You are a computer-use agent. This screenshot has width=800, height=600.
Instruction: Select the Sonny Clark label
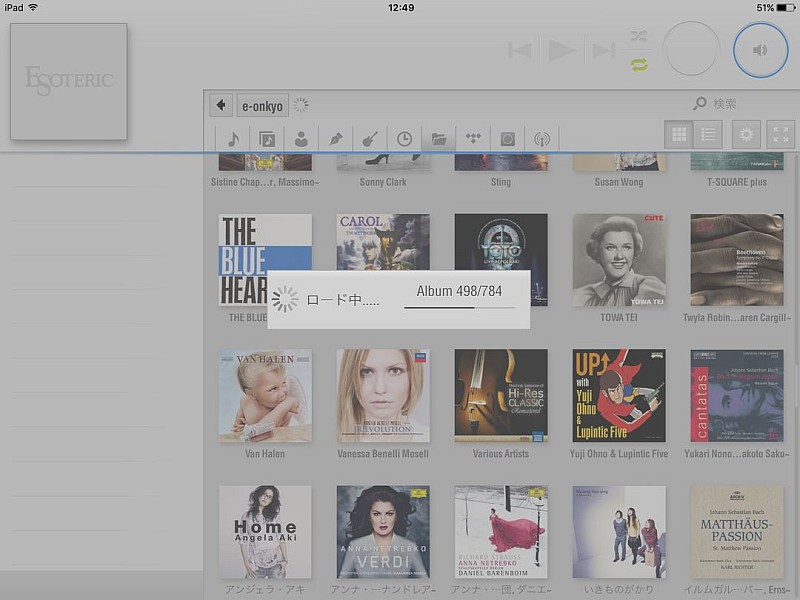(383, 182)
